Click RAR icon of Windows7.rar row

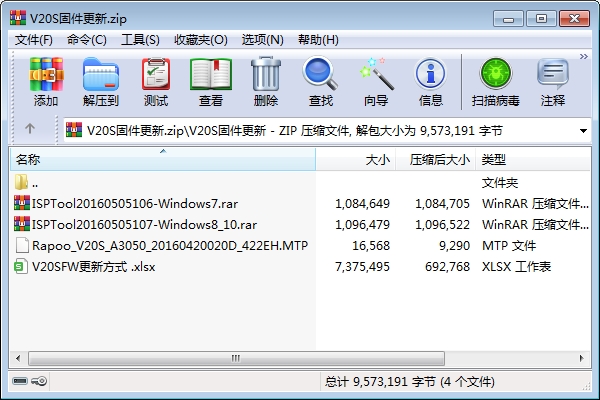[22, 203]
